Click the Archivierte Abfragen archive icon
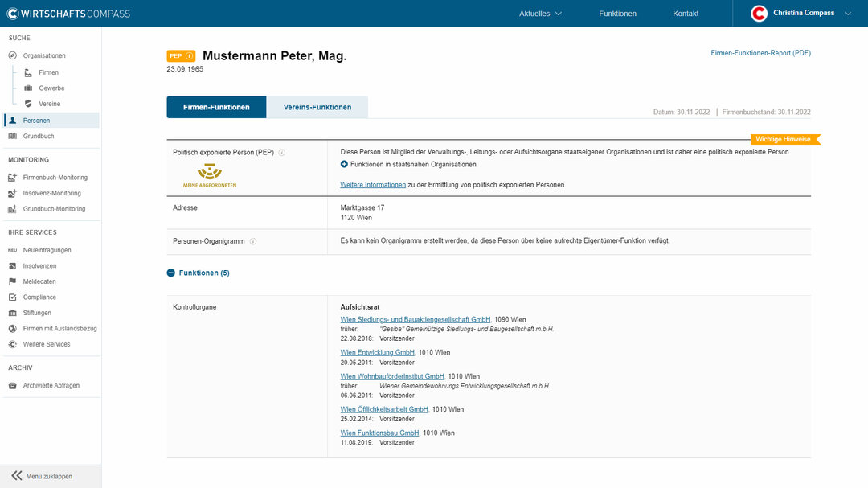Viewport: 868px width, 488px height. tap(13, 386)
